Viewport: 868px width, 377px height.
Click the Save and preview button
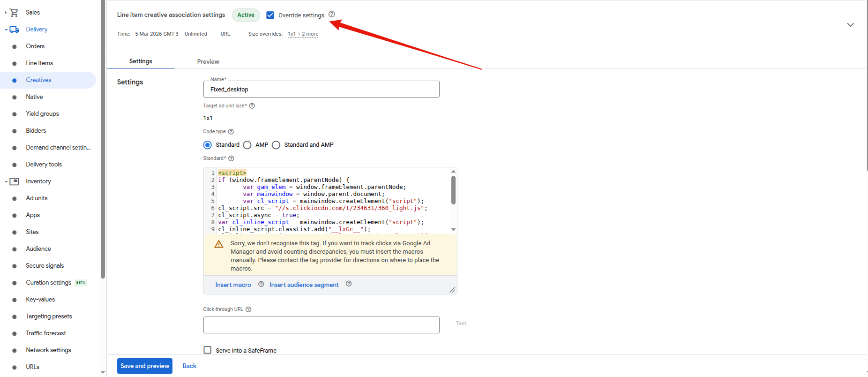coord(145,366)
